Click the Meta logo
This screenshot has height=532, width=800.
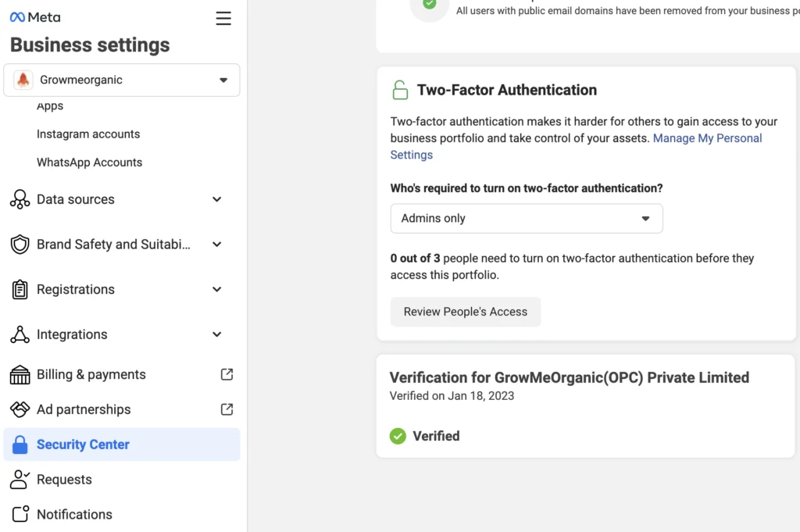[35, 17]
